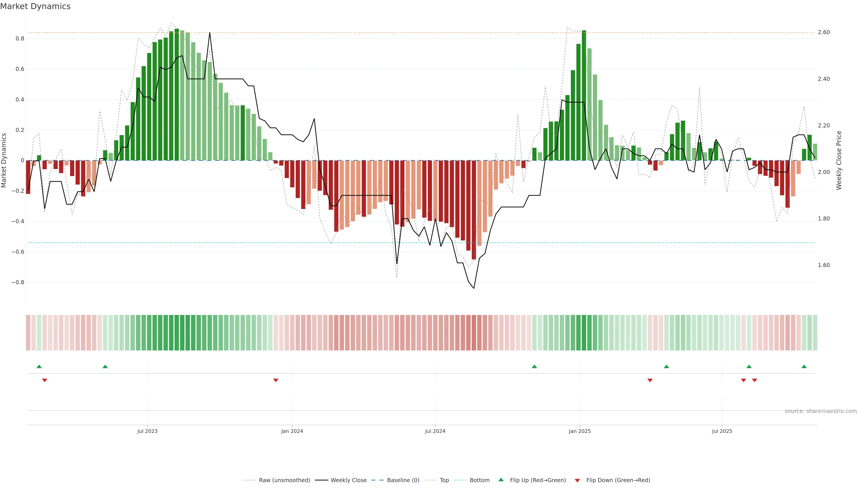Click the Flip Down red triangle legend icon
Viewport: 868px width, 488px height.
click(x=577, y=481)
